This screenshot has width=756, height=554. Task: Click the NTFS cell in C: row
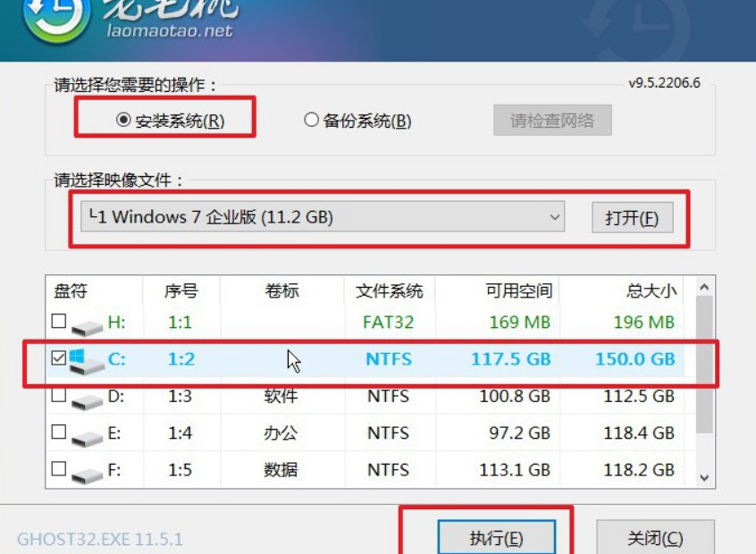[x=389, y=358]
